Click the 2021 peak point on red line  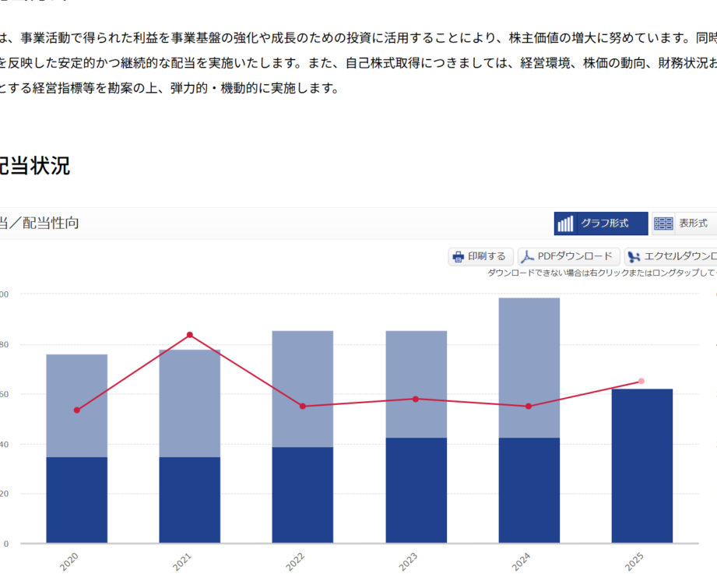(x=190, y=335)
